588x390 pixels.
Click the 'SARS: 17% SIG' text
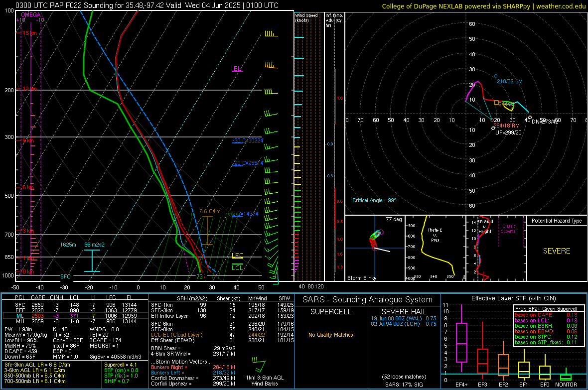click(404, 385)
